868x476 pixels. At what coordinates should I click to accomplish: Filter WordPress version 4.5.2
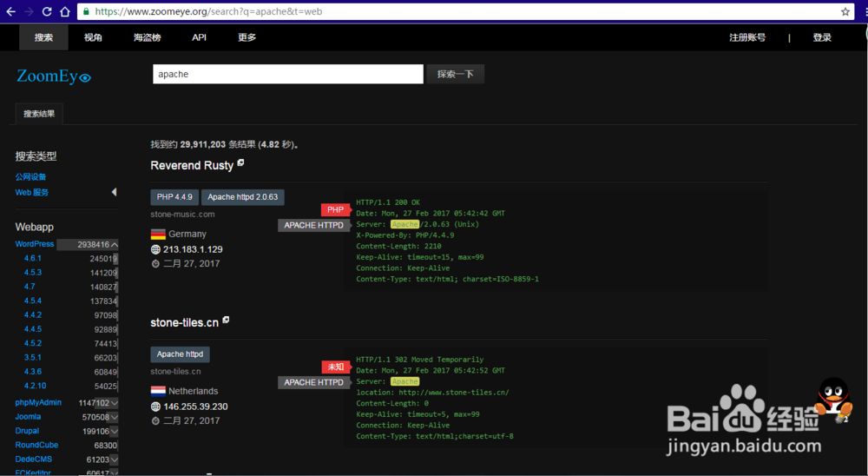[33, 344]
